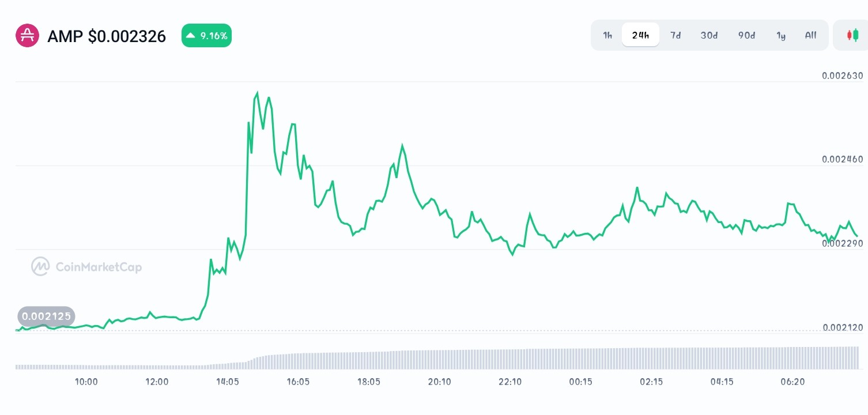Click the 16:05 time axis label
The width and height of the screenshot is (868, 415).
pos(298,382)
